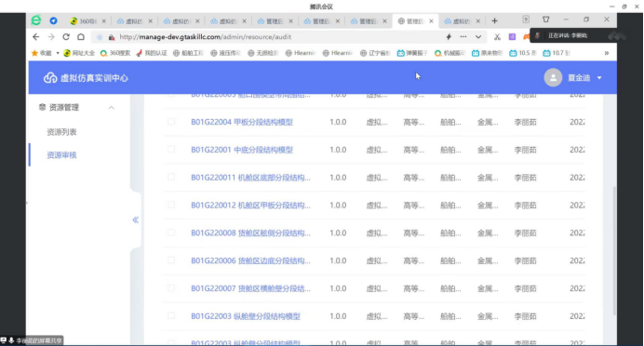Open the 我的认证 bookmark

click(x=152, y=53)
